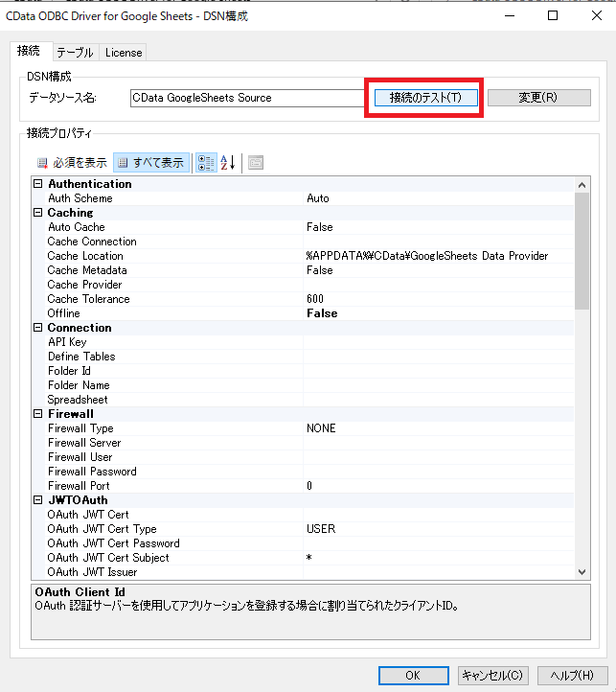Select the Cache Metadata property
The width and height of the screenshot is (616, 692).
[x=308, y=270]
